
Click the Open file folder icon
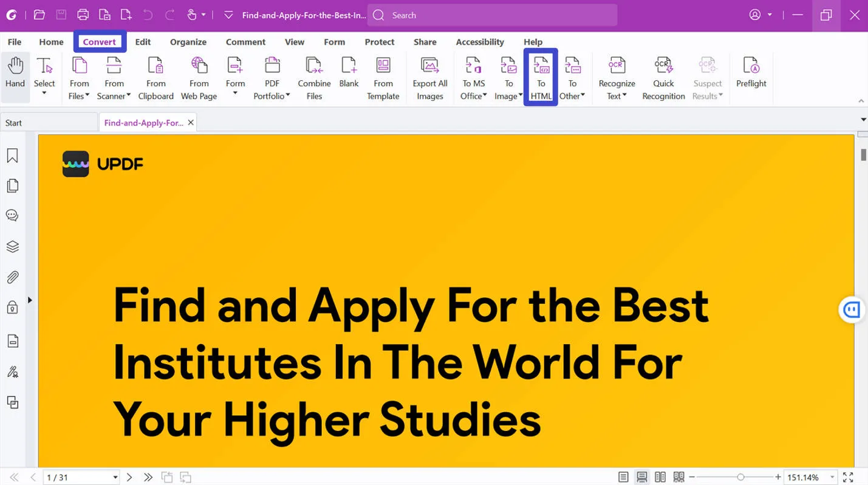point(39,15)
